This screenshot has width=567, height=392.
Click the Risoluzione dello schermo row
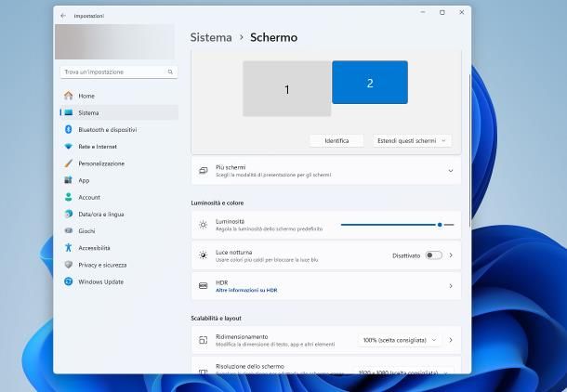[x=326, y=366]
